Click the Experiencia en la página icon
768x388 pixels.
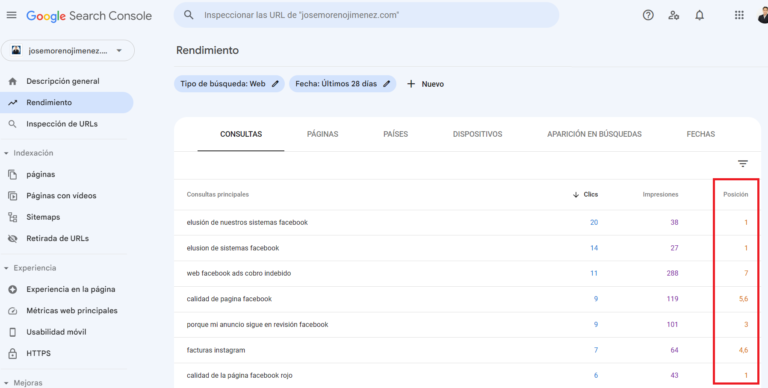tap(13, 290)
